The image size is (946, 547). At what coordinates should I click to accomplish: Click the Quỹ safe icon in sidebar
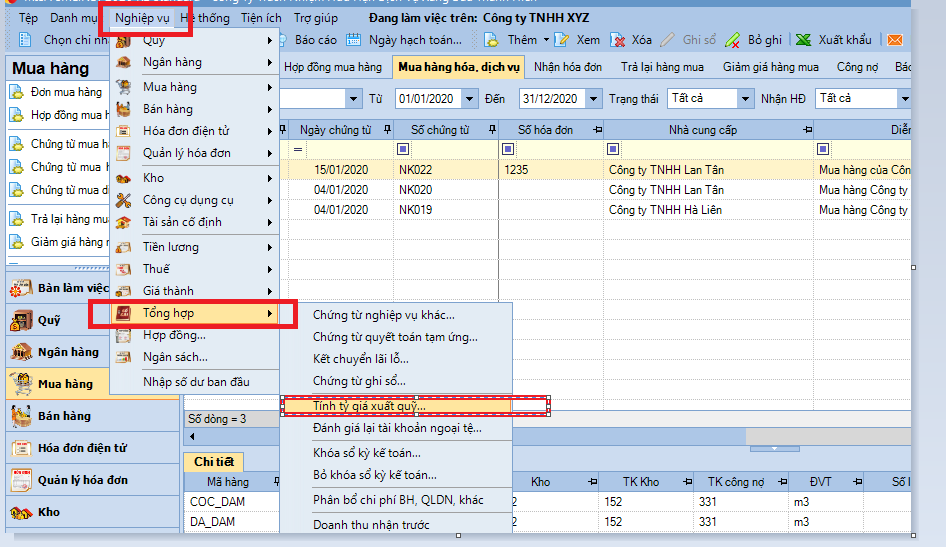(x=21, y=320)
